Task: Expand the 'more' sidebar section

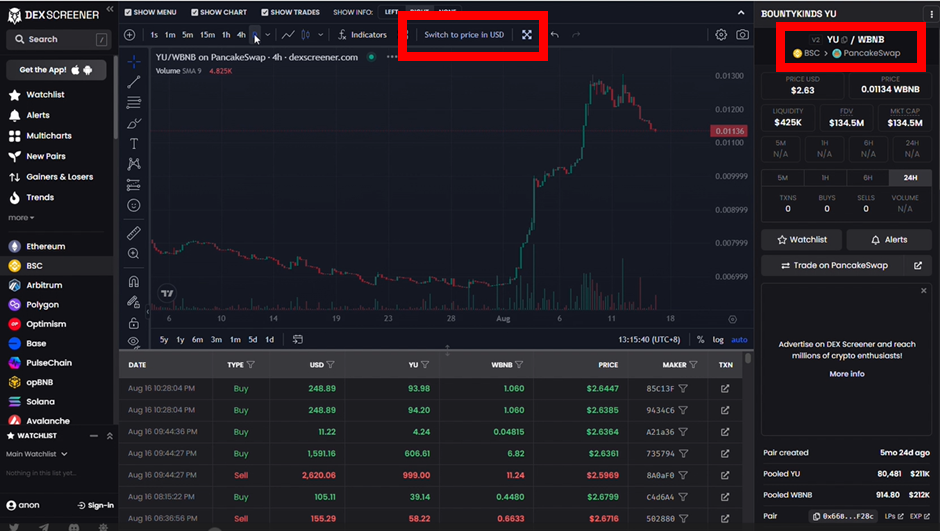Action: 21,218
